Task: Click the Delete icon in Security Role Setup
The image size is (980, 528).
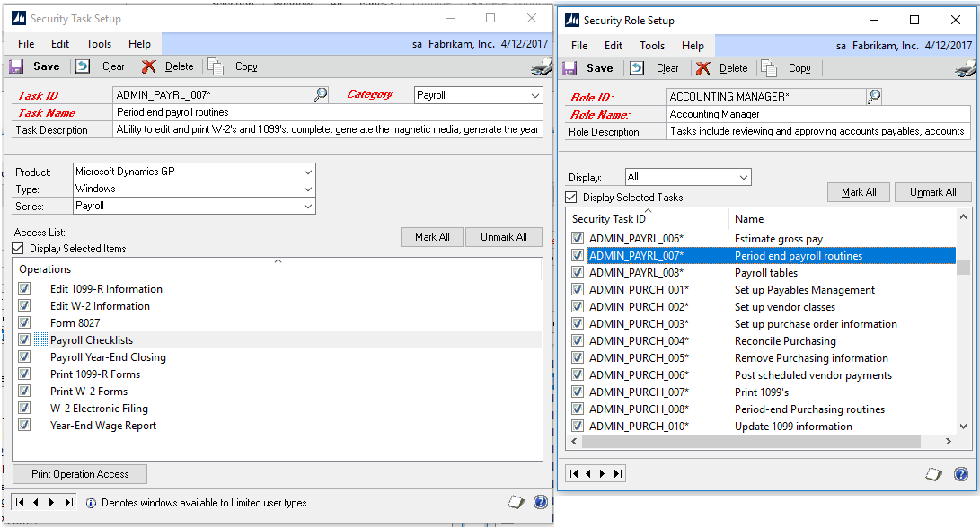Action: (x=703, y=67)
